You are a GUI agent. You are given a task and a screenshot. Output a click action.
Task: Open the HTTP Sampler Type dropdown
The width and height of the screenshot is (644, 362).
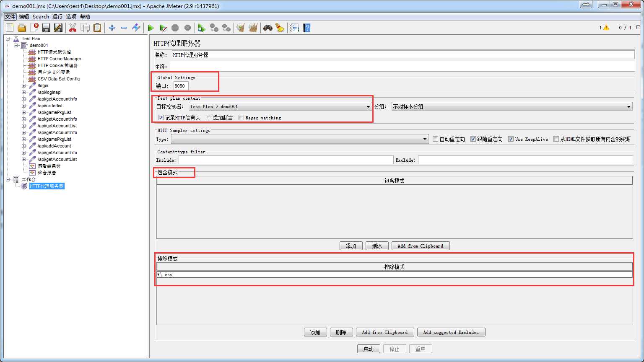tap(299, 139)
